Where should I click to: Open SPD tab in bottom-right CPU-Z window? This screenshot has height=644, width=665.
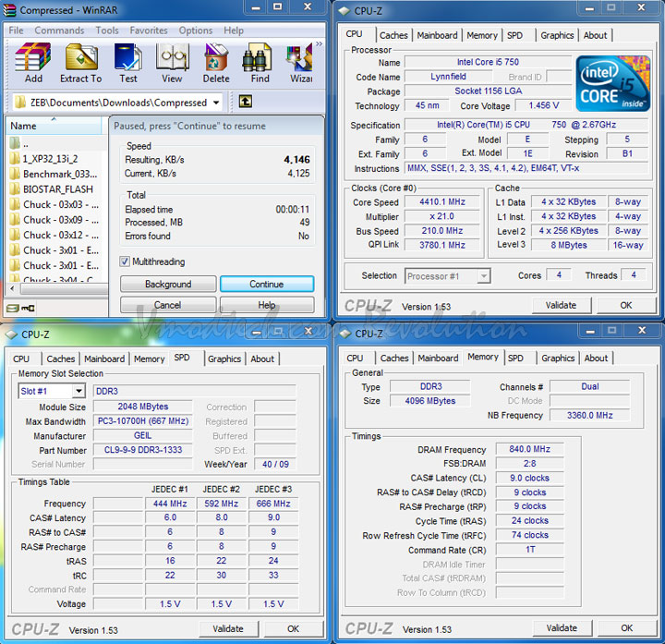tap(515, 358)
